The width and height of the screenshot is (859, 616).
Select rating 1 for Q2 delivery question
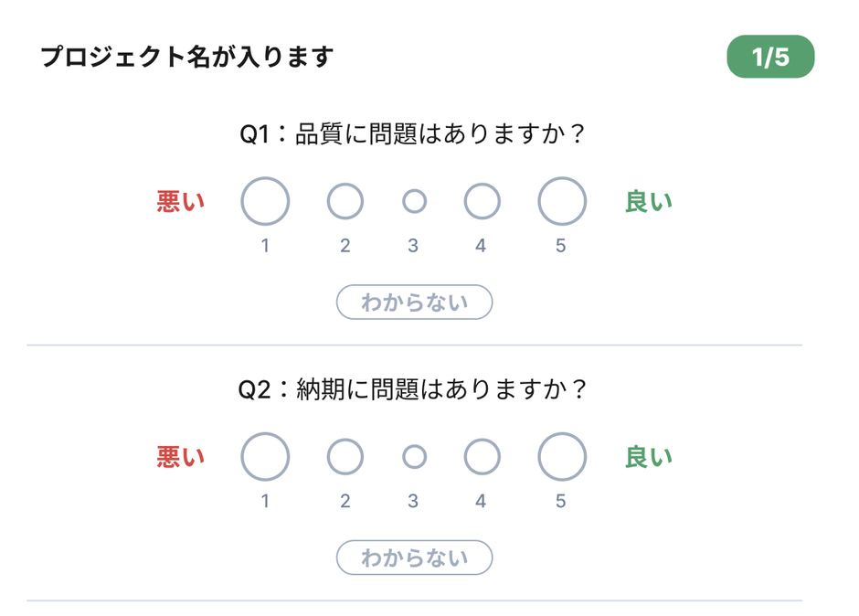coord(265,456)
